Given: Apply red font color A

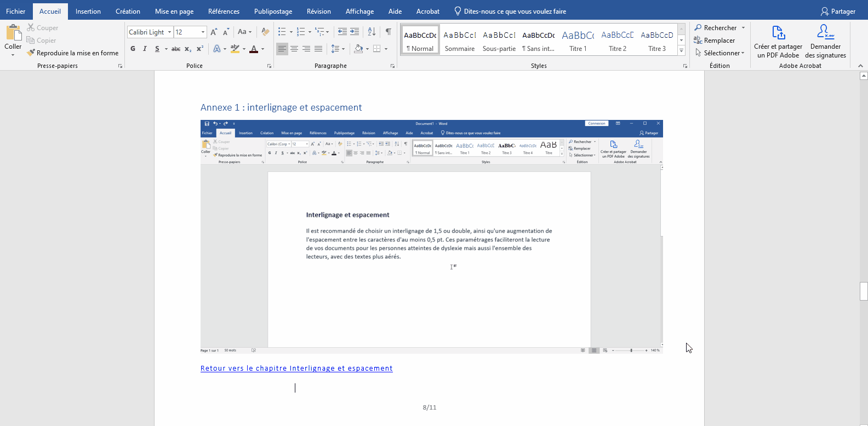Looking at the screenshot, I should coord(254,49).
